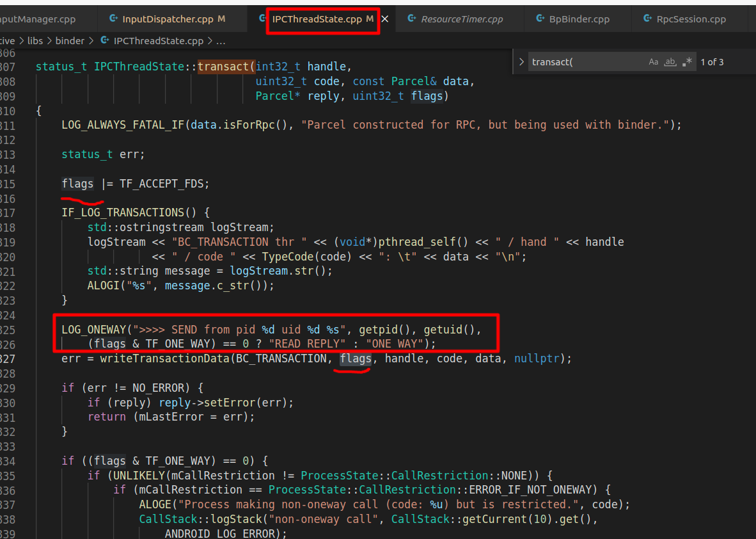The height and width of the screenshot is (539, 756).
Task: Expand the replace field in find widget
Action: point(521,61)
